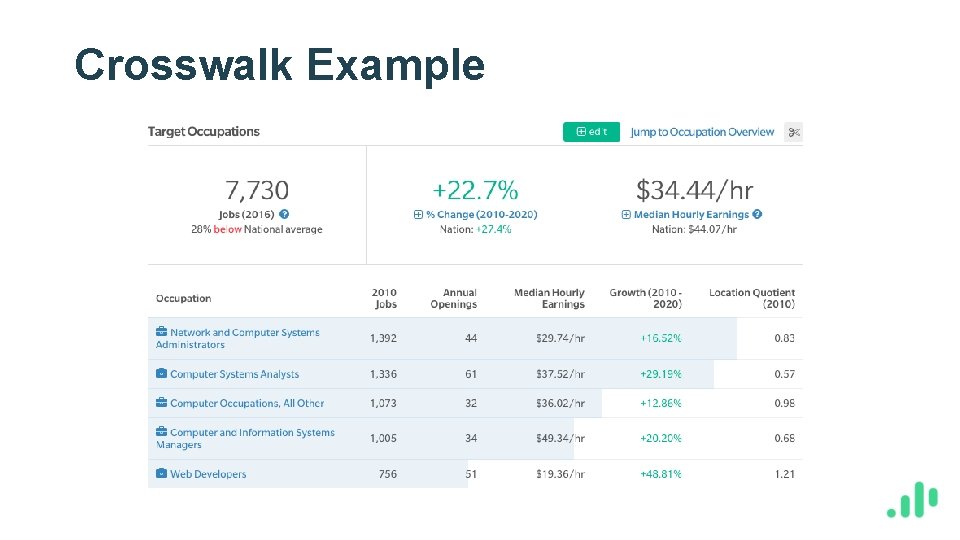Click the Target Occupations heading

click(x=204, y=132)
